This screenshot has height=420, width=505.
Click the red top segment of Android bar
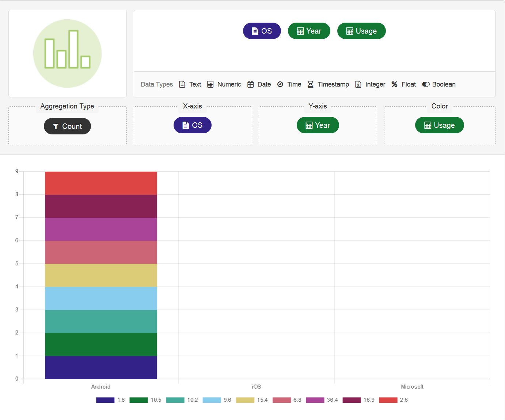tap(101, 183)
